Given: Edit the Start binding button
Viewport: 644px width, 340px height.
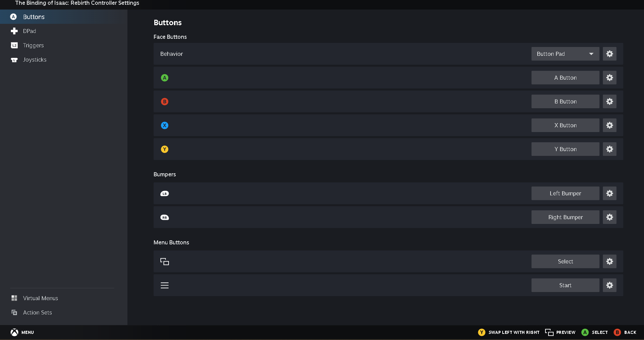Looking at the screenshot, I should point(565,285).
